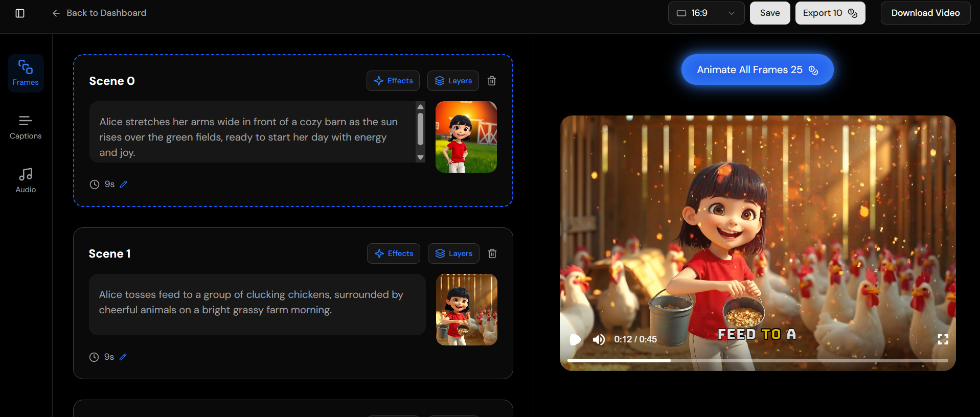
Task: Edit Scene 1 duration pencil icon
Action: [123, 357]
